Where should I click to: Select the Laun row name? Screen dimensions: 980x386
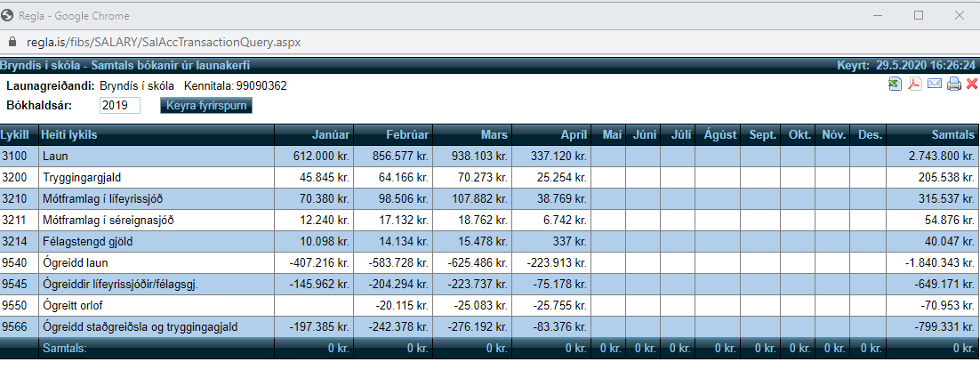click(x=55, y=157)
